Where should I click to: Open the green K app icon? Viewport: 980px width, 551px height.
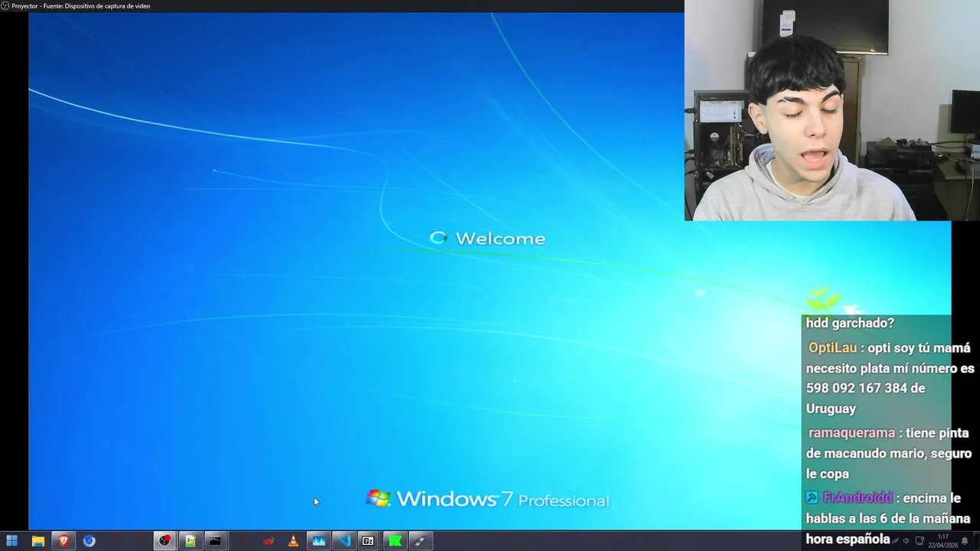(x=394, y=541)
